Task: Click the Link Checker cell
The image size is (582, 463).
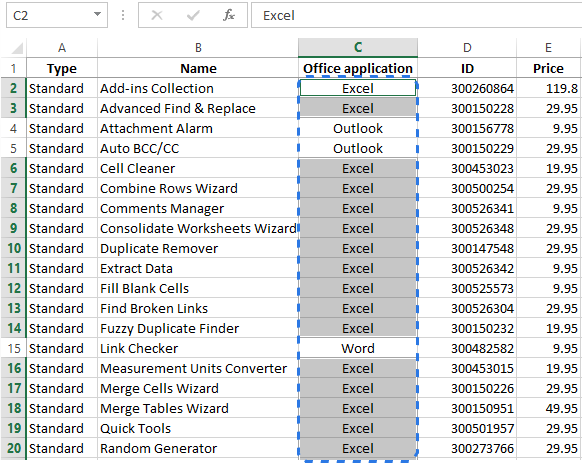Action: click(x=198, y=348)
